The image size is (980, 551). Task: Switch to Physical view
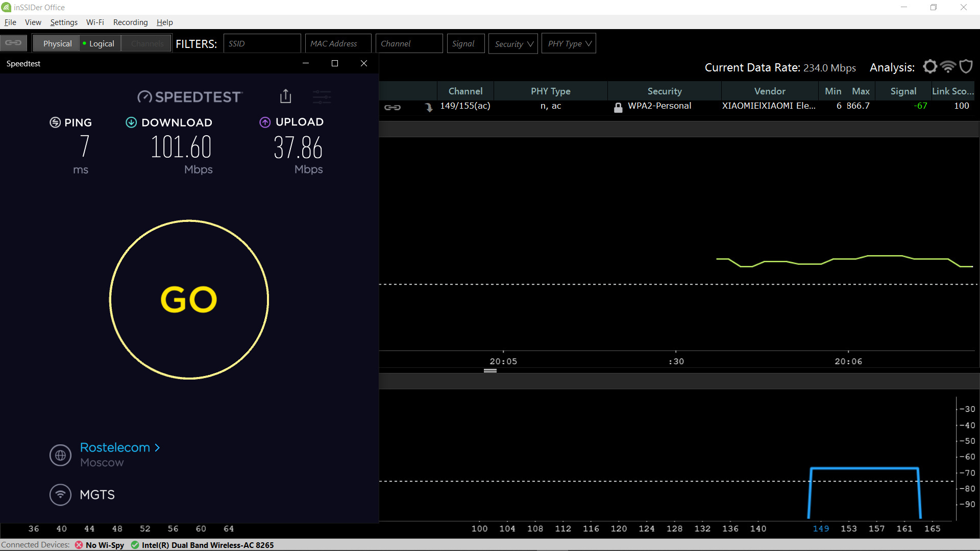pyautogui.click(x=57, y=43)
